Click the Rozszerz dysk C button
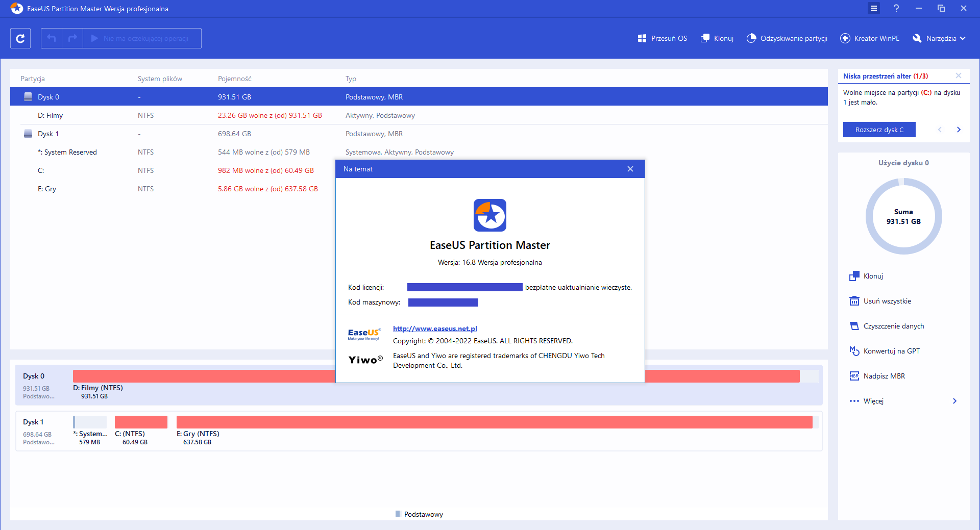 (x=879, y=130)
